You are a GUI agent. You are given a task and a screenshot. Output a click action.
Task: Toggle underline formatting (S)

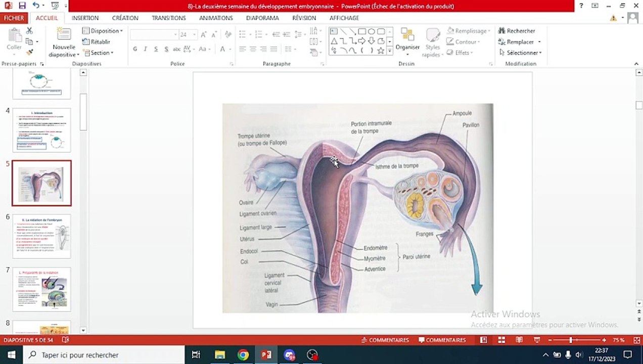pyautogui.click(x=156, y=49)
